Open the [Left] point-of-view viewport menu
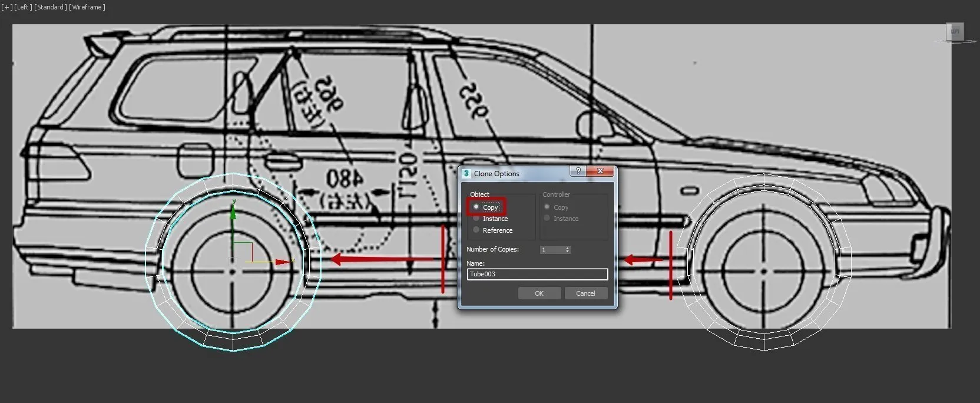 [x=23, y=7]
